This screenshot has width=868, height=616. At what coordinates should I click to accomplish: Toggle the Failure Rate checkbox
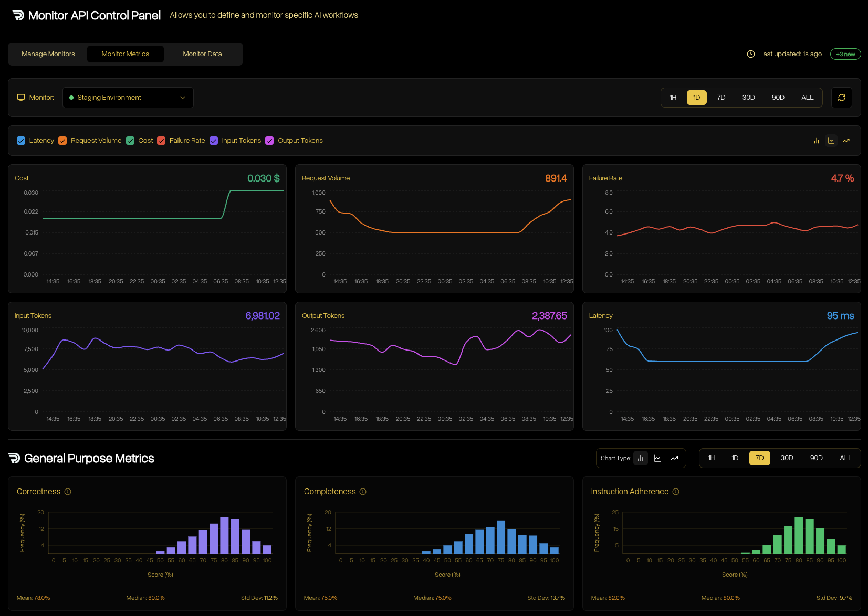click(161, 141)
